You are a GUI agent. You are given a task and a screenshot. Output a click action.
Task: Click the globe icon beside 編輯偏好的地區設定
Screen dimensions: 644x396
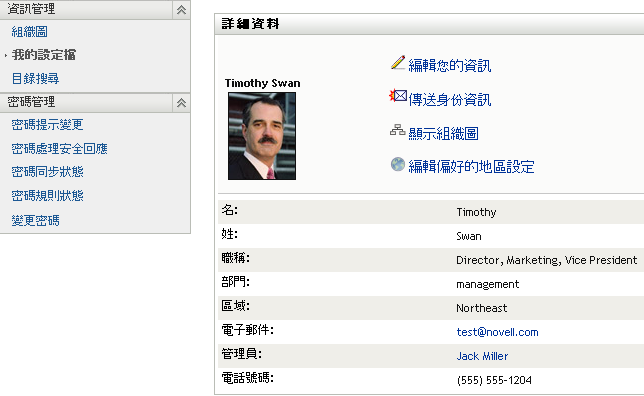(x=398, y=164)
